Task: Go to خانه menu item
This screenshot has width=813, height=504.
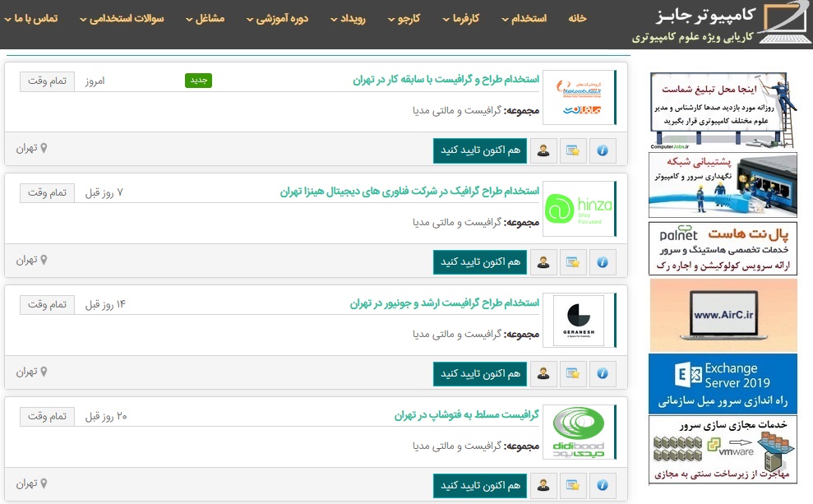Action: 577,19
